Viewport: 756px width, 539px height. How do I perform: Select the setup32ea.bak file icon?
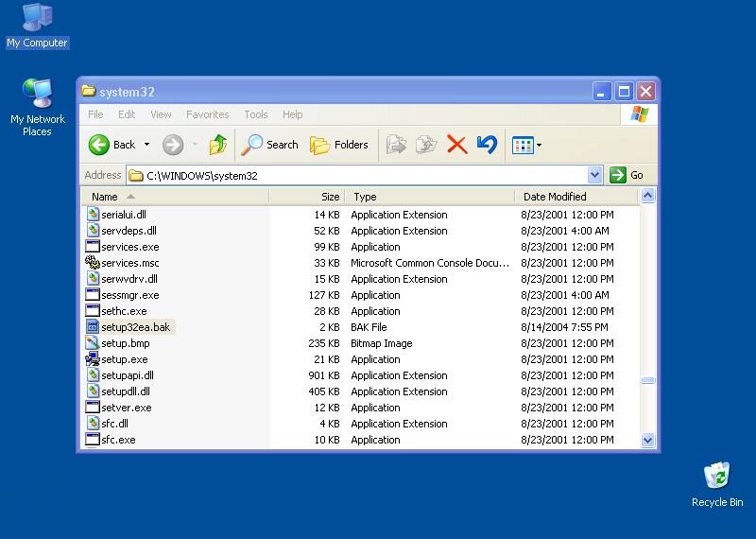pyautogui.click(x=93, y=326)
